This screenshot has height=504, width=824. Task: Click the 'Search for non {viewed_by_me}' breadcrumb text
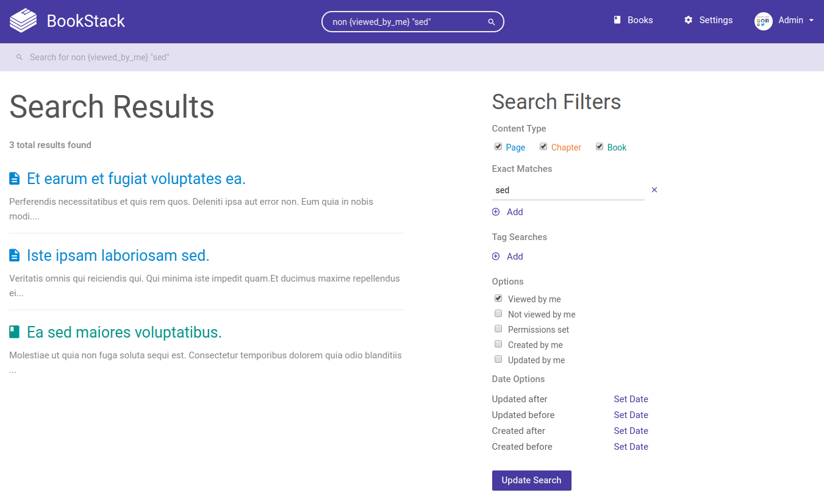pos(99,57)
